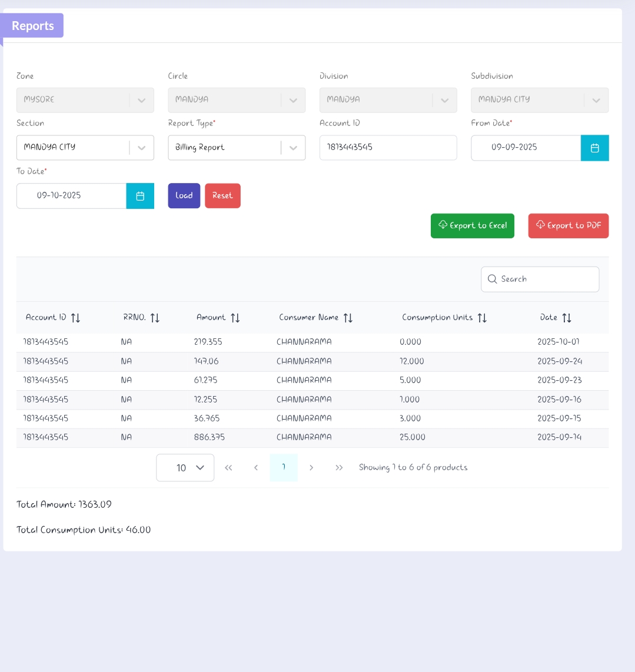Image resolution: width=635 pixels, height=672 pixels.
Task: Go to the last page of results
Action: [339, 468]
